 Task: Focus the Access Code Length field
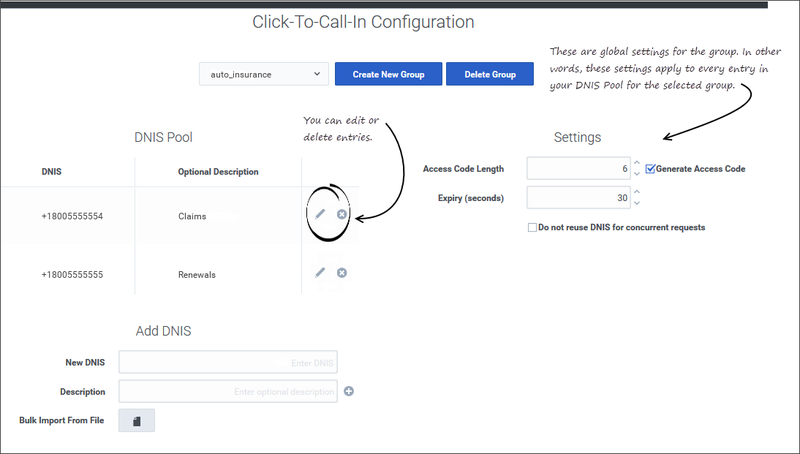pos(577,169)
